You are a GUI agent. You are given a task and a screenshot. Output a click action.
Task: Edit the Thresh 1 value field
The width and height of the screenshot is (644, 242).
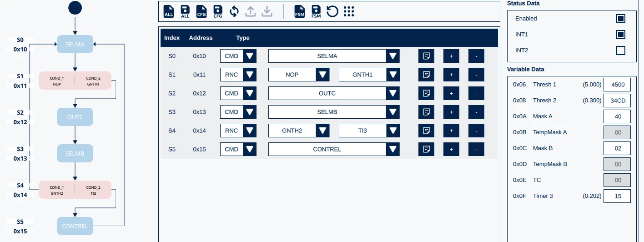617,85
